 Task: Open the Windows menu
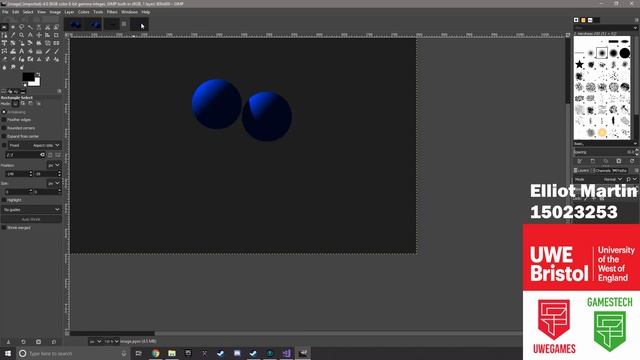pos(129,12)
